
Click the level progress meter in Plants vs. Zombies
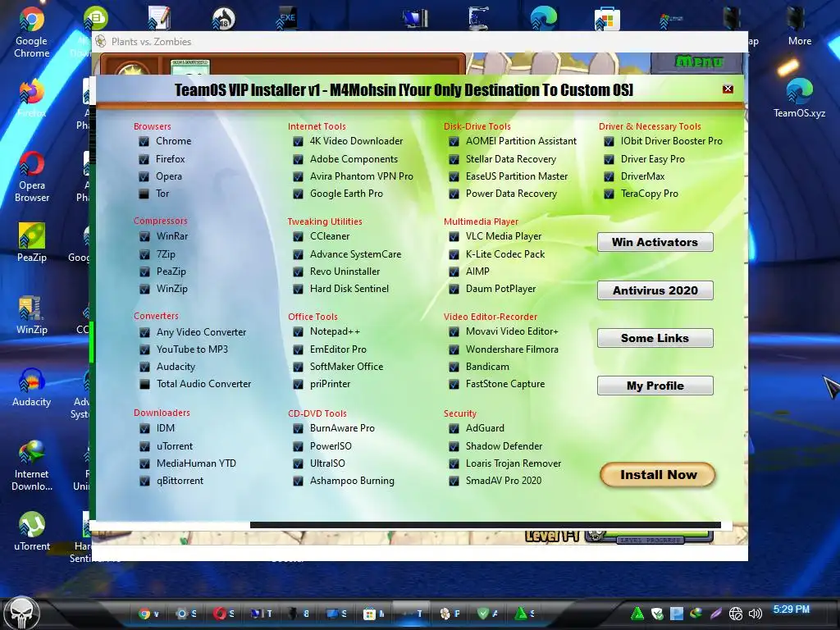[650, 536]
